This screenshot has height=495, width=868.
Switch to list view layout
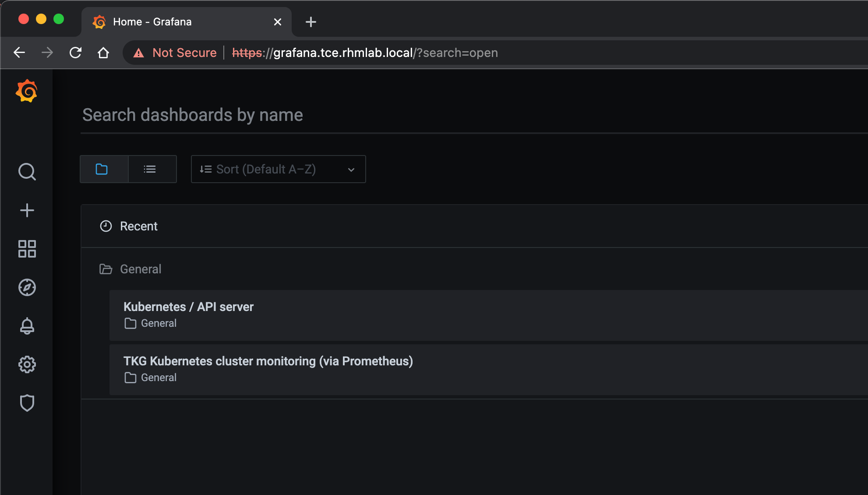tap(152, 169)
